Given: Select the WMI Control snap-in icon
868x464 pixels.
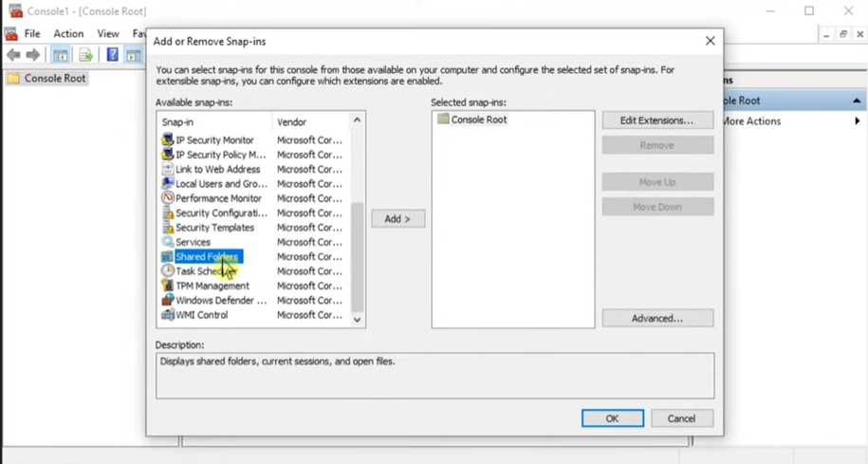Looking at the screenshot, I should [168, 315].
